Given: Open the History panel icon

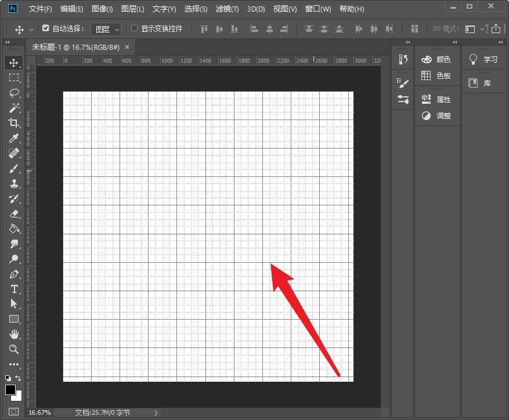Looking at the screenshot, I should pyautogui.click(x=403, y=59).
